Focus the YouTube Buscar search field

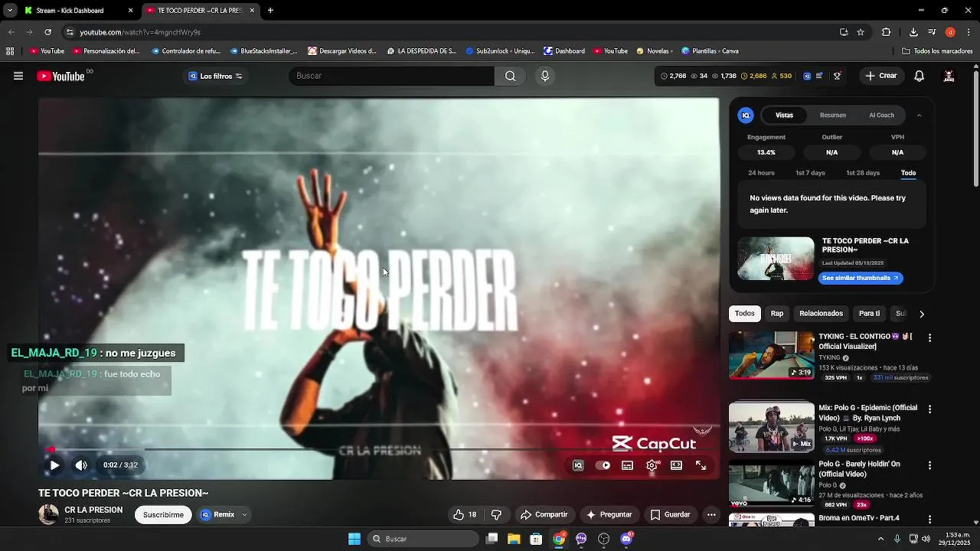pos(391,76)
